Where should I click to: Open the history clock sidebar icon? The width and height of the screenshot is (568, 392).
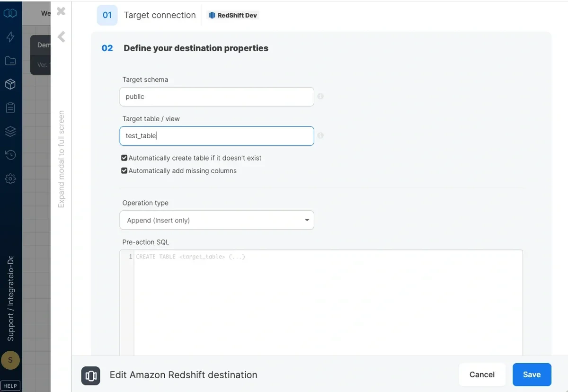pyautogui.click(x=10, y=155)
